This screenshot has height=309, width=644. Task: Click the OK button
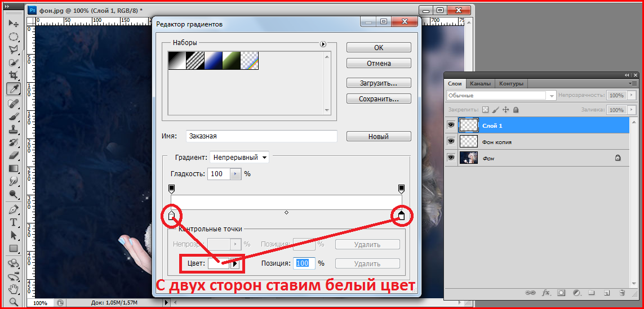(x=379, y=48)
